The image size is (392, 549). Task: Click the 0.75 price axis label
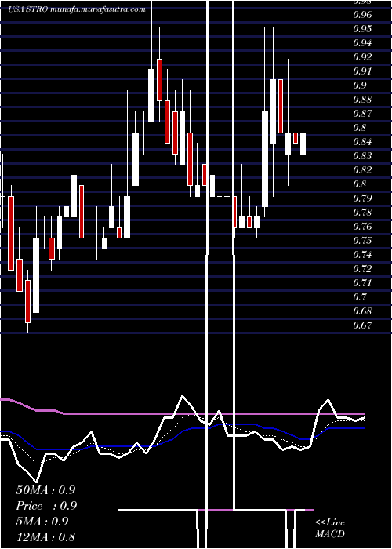pos(362,241)
